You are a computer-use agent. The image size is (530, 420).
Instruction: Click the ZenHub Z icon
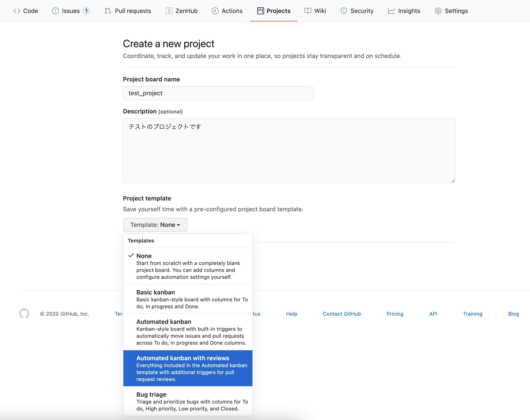pyautogui.click(x=169, y=11)
